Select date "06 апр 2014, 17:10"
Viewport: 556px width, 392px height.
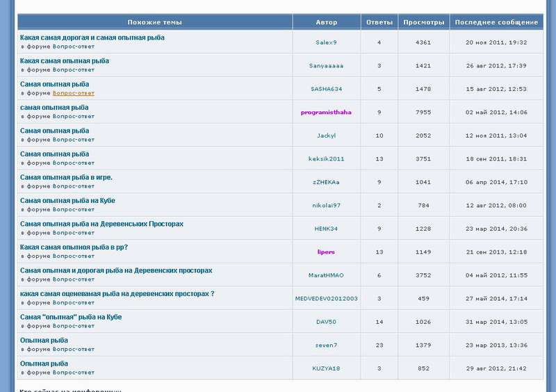pos(496,182)
